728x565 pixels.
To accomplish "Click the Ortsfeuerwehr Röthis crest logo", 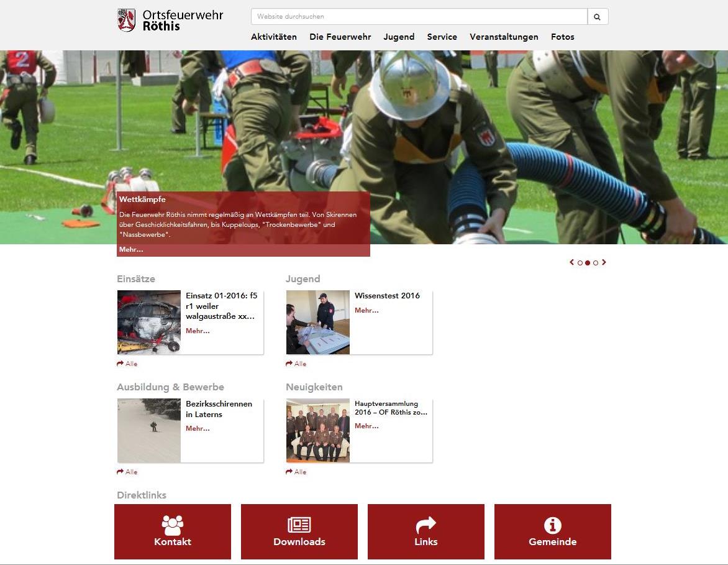I will point(126,20).
